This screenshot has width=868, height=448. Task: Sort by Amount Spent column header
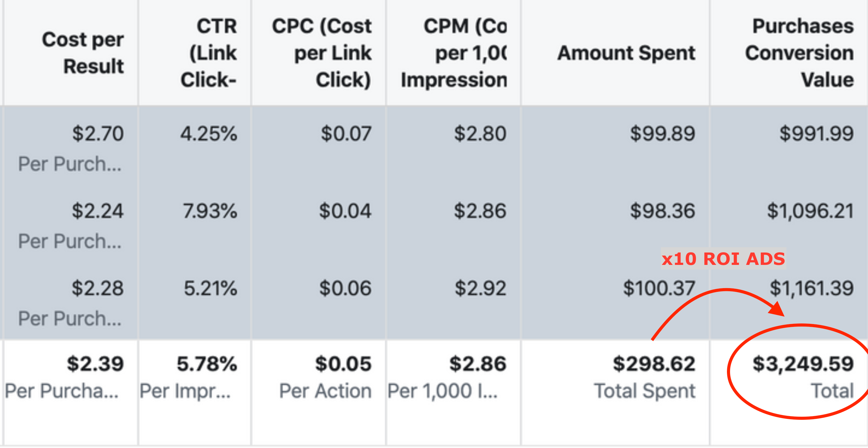coord(626,53)
